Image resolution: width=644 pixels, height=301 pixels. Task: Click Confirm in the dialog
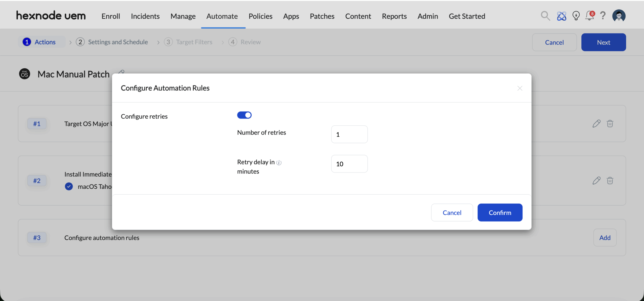[x=500, y=212]
